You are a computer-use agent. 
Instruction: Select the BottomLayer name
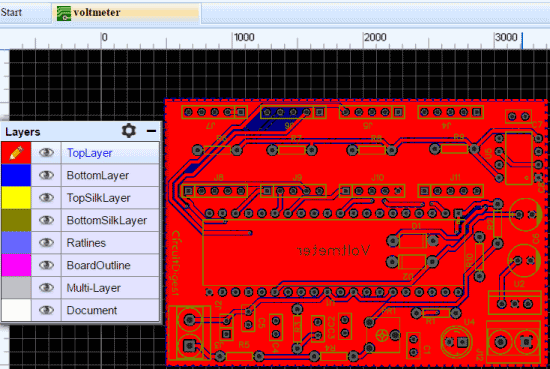[98, 175]
